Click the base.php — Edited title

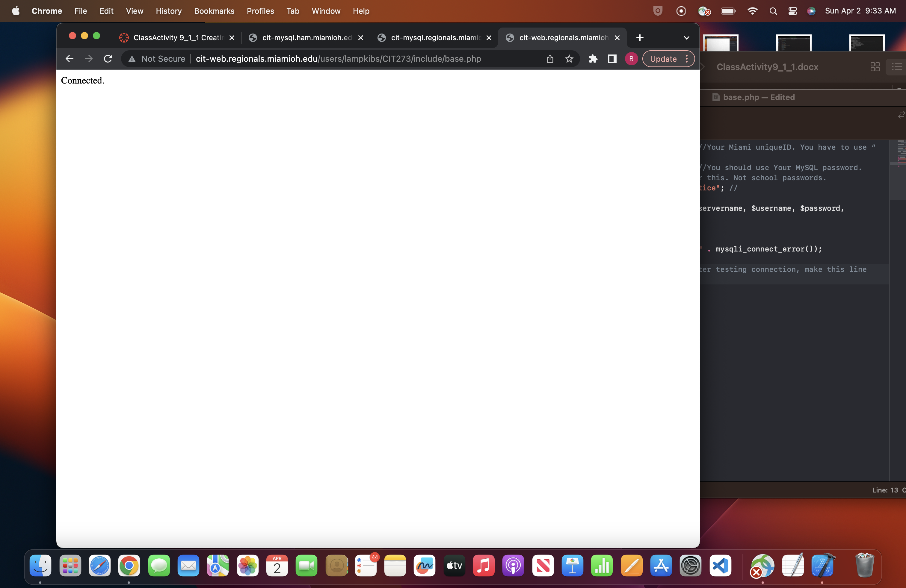click(758, 97)
